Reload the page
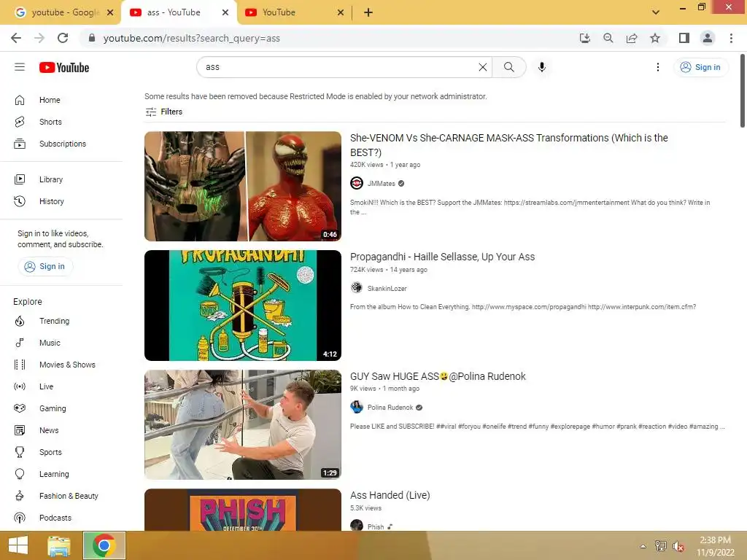747x560 pixels. (x=63, y=38)
